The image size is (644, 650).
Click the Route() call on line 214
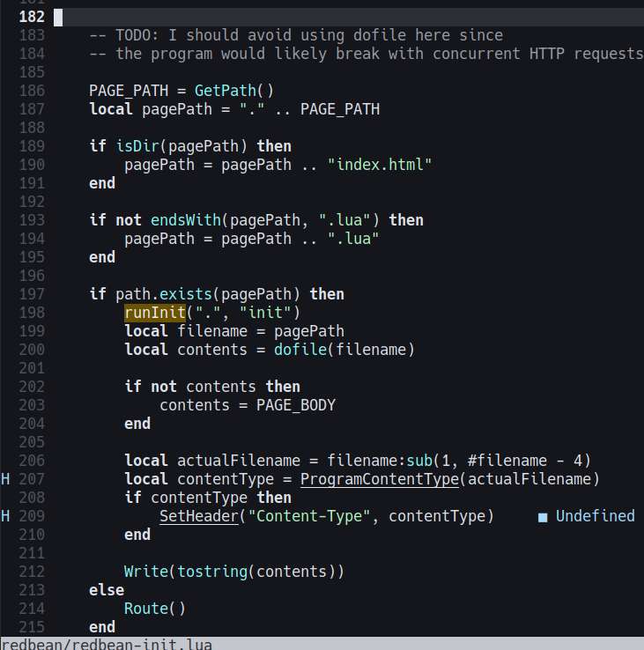coord(155,609)
